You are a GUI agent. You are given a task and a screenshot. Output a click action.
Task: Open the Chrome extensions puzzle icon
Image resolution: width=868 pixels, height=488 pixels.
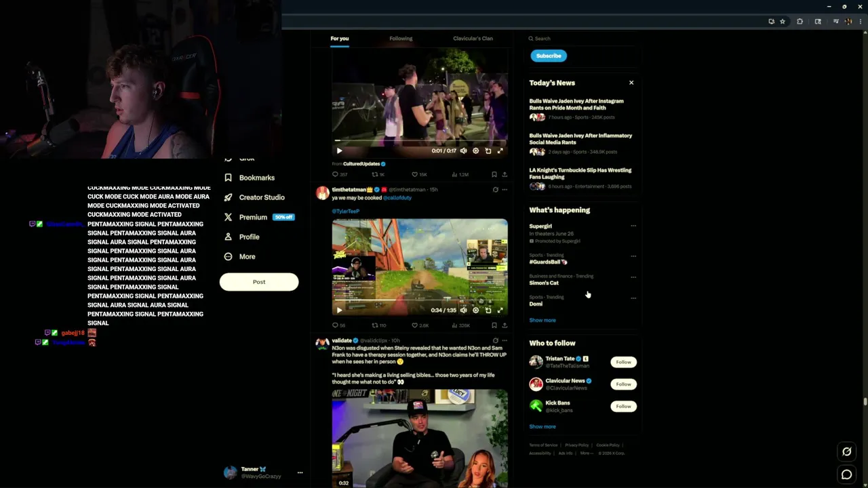pos(800,22)
